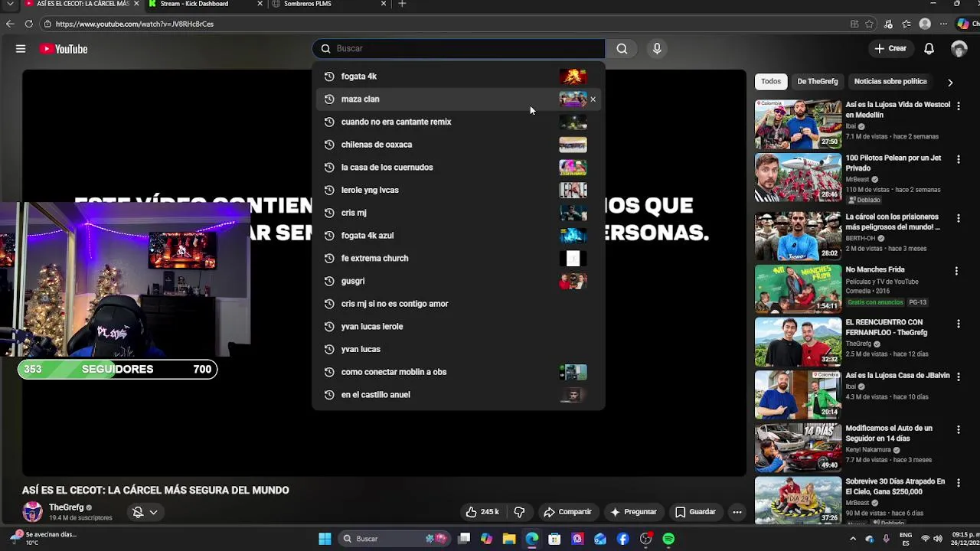
Task: Open options menu for JBalvin video
Action: pos(958,377)
